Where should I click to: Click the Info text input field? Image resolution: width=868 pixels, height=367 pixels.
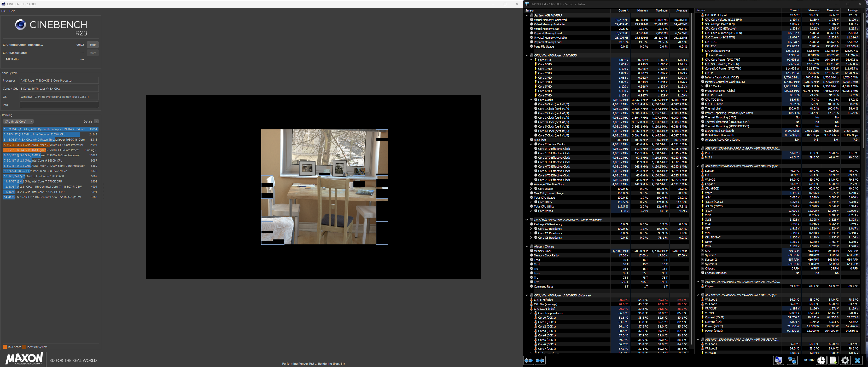pos(59,105)
